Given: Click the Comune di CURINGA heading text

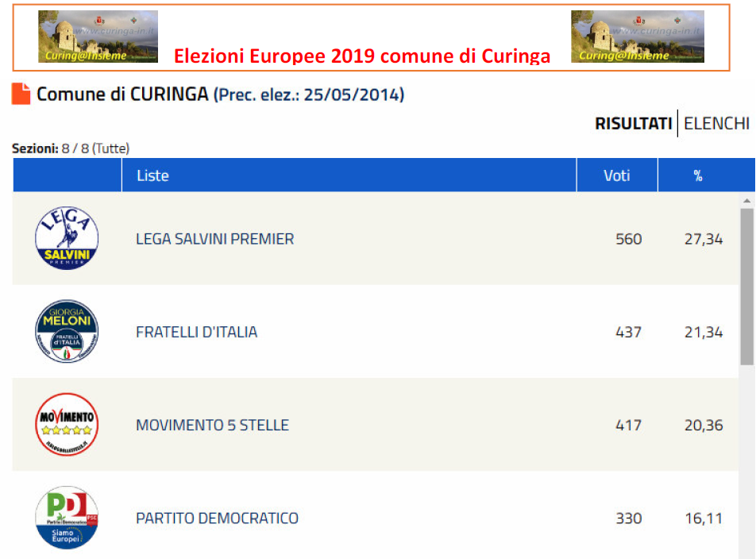Looking at the screenshot, I should coord(122,94).
